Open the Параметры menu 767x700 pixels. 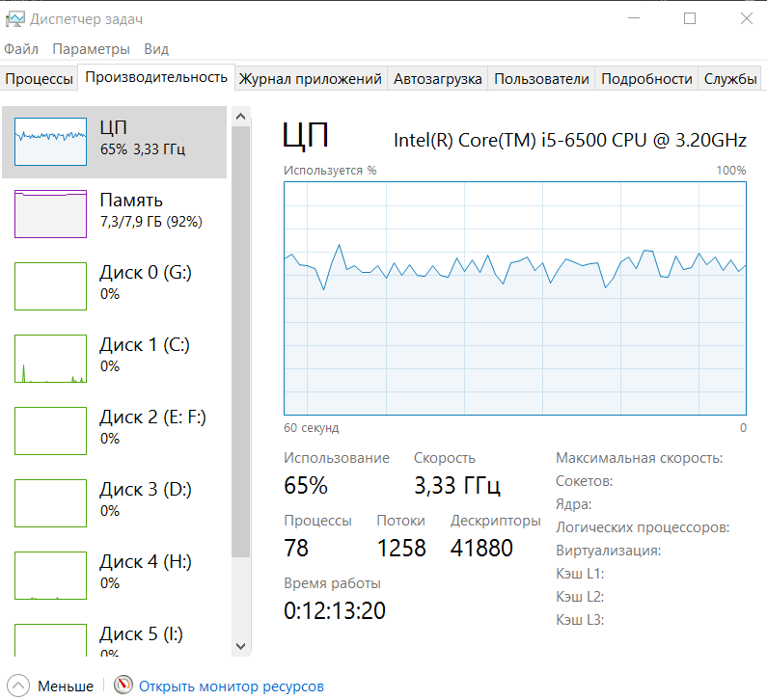click(x=91, y=49)
